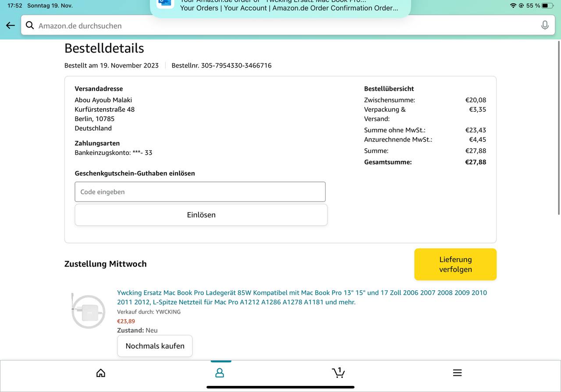Screen dimensions: 561x392
Task: Open the account profile tab icon
Action: click(x=220, y=373)
